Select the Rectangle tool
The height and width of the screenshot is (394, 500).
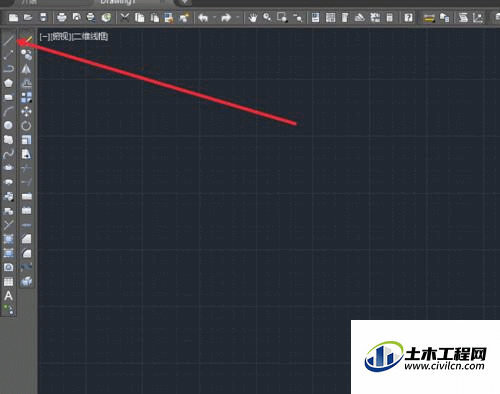[9, 97]
